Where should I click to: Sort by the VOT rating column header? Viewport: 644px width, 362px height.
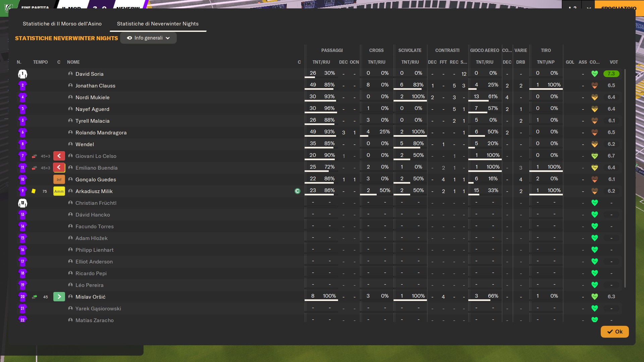[x=613, y=62]
